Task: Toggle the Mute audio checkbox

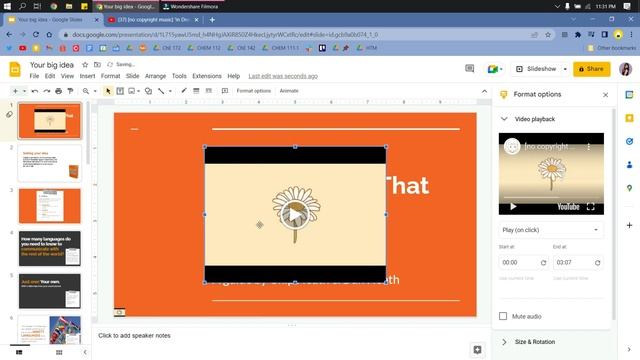Action: 503,316
